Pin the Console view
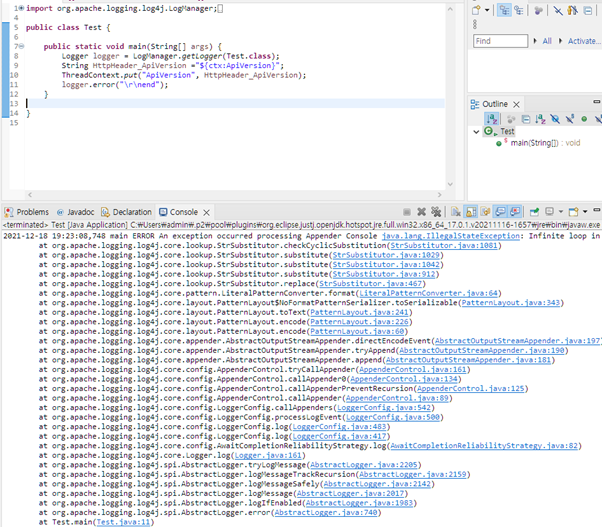This screenshot has height=527, width=602. pyautogui.click(x=534, y=212)
